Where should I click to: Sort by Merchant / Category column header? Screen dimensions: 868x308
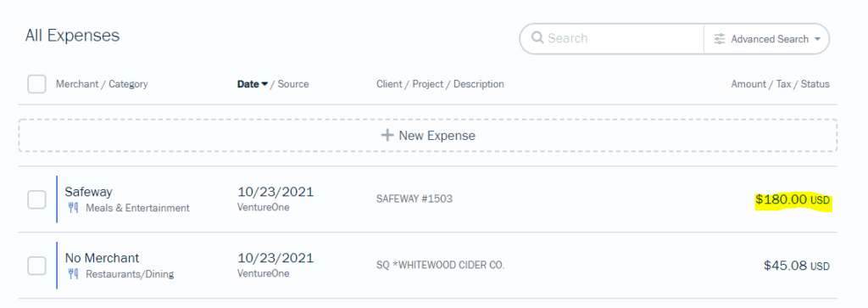pos(102,84)
